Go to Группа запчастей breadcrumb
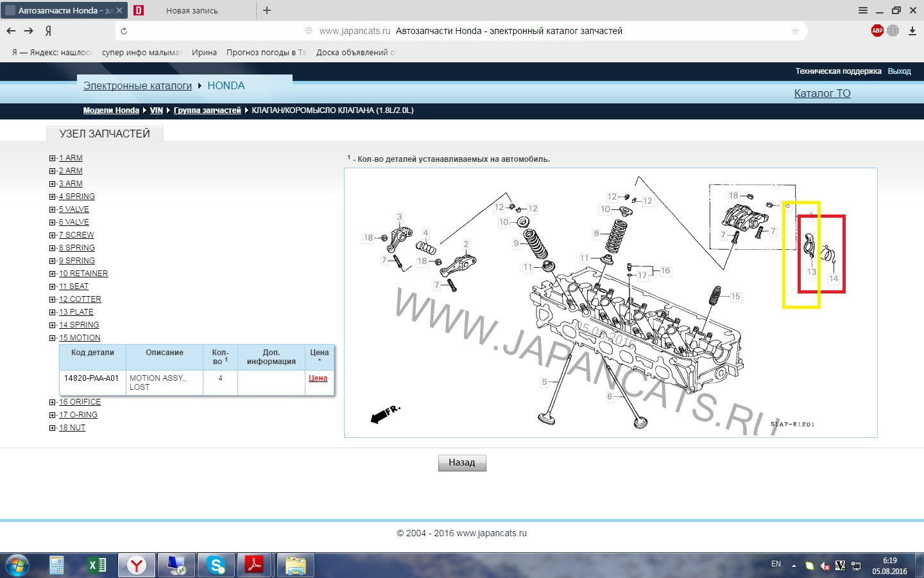This screenshot has width=924, height=578. coord(207,110)
